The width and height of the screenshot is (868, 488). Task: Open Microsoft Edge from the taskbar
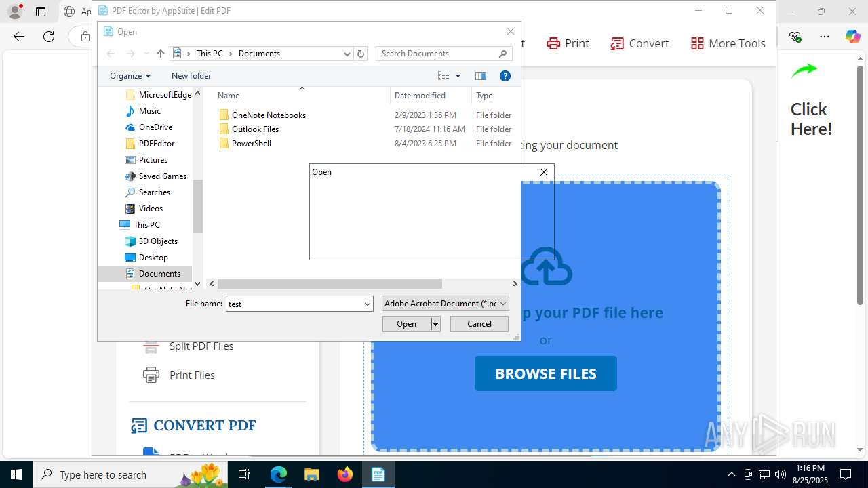point(279,474)
